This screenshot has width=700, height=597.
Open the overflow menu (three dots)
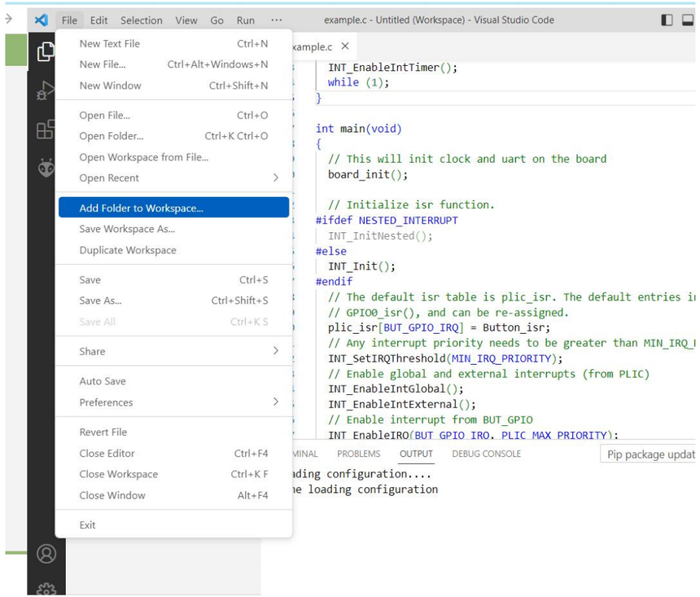pyautogui.click(x=277, y=20)
